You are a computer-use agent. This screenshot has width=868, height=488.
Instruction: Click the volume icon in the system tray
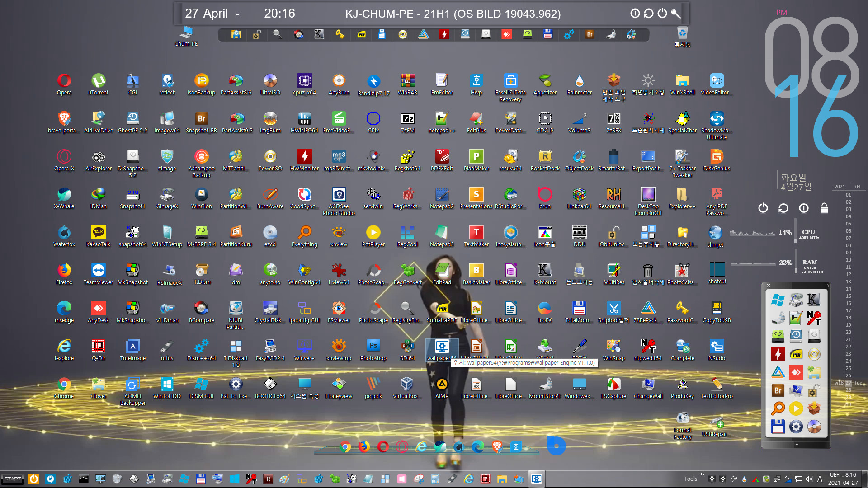[809, 479]
